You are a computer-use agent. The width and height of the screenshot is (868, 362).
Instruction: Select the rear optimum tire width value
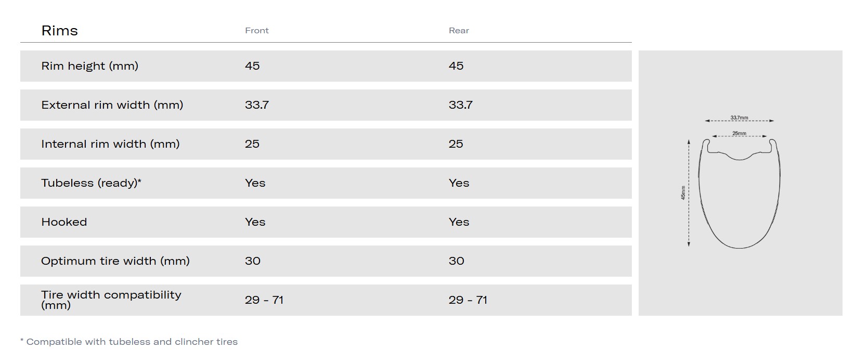(456, 261)
